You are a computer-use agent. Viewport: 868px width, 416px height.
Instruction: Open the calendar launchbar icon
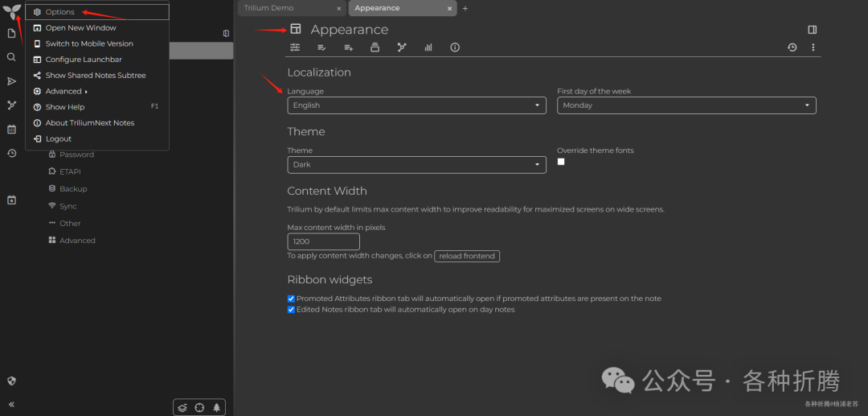click(11, 129)
